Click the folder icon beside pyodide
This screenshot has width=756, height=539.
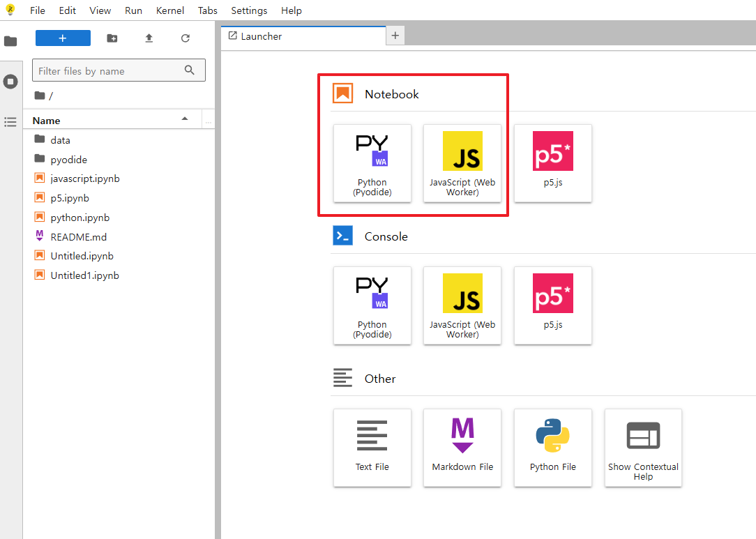[40, 158]
